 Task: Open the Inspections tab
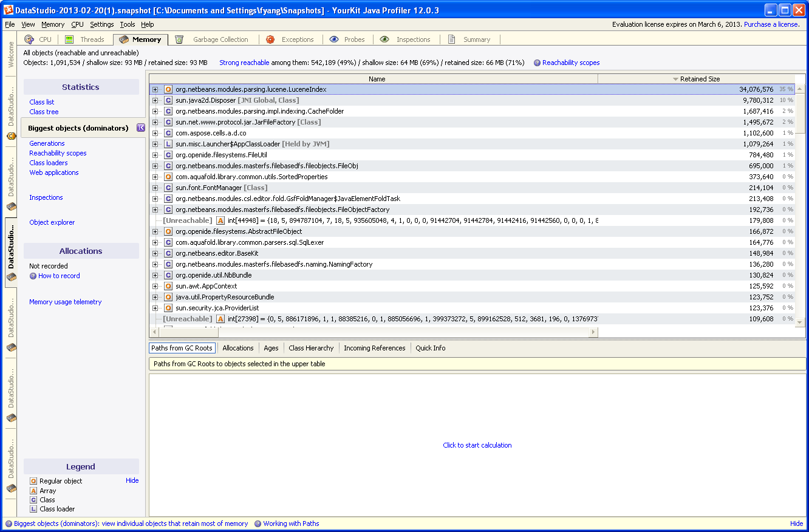click(x=405, y=39)
